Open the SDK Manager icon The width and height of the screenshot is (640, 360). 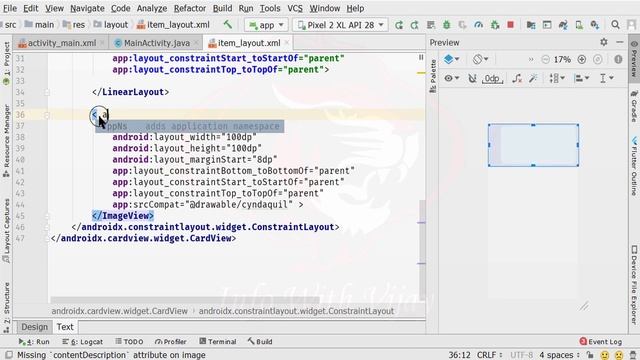(595, 25)
